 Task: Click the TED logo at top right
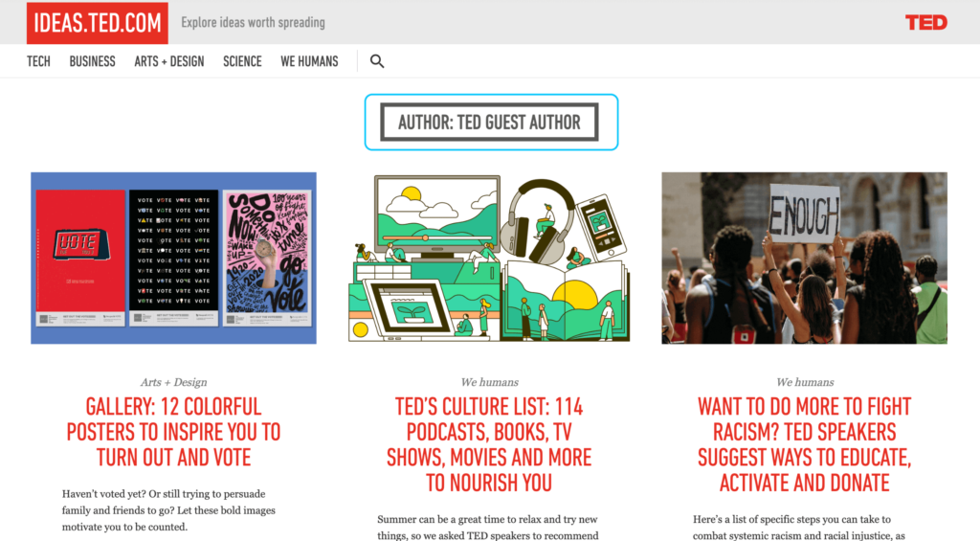click(x=925, y=22)
